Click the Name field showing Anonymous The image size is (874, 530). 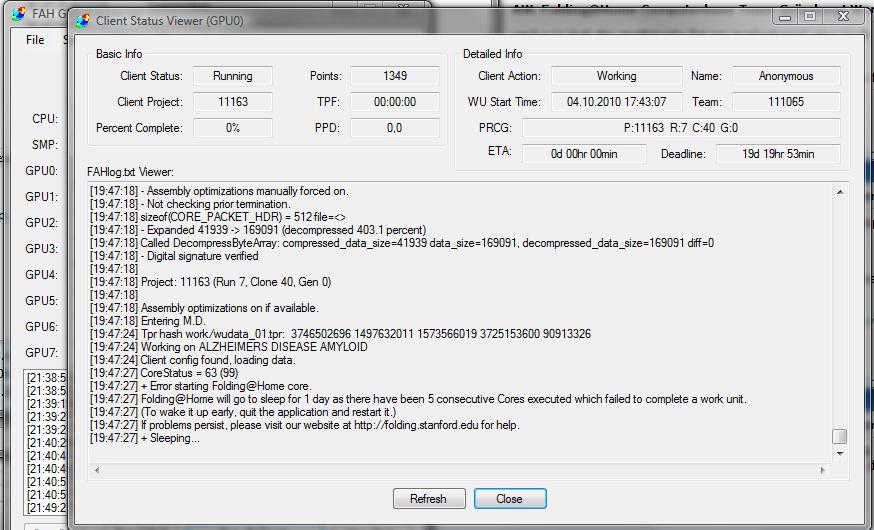(x=786, y=76)
